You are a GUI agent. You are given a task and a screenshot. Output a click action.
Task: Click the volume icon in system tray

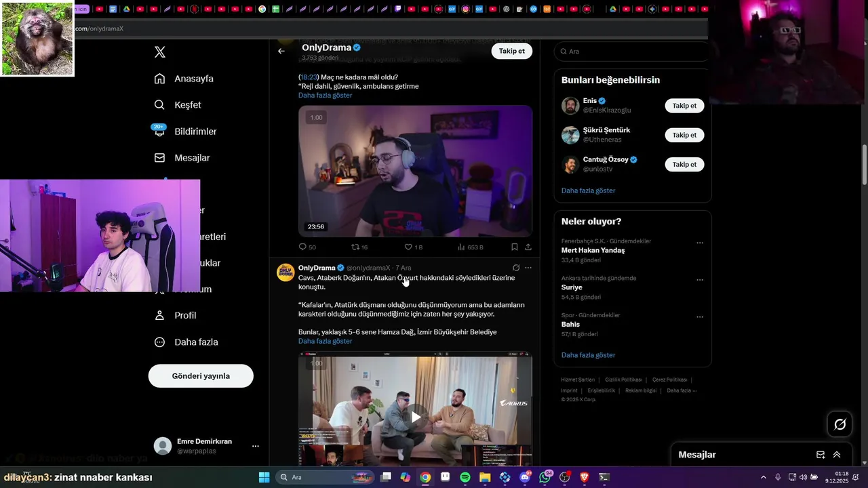(x=802, y=477)
